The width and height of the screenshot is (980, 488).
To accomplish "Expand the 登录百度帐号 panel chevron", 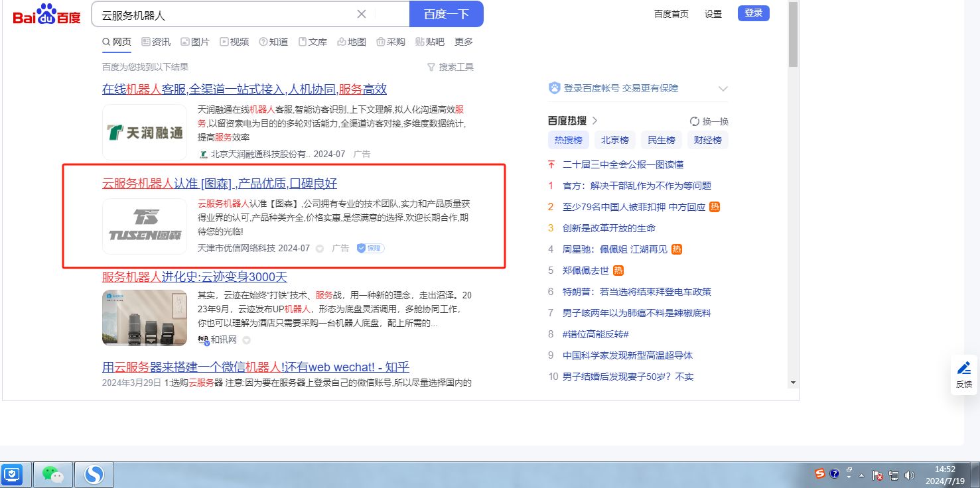I will (723, 88).
